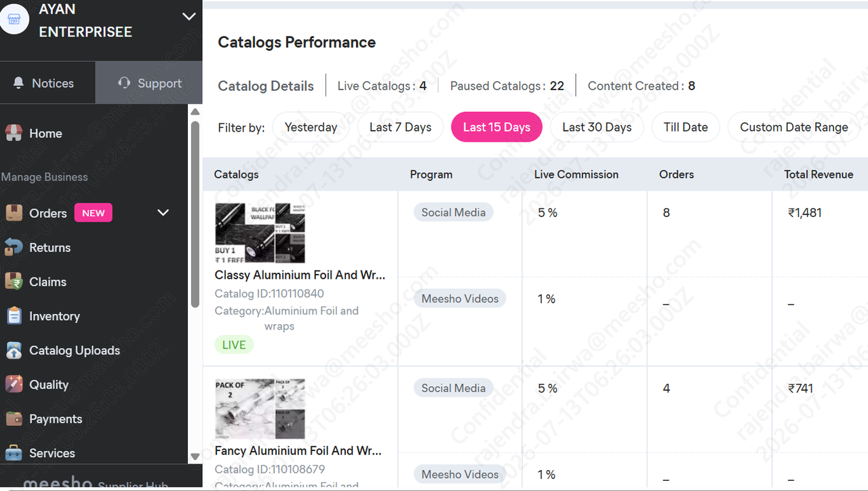Open Inventory in the sidebar
Screen dimensions: 868x491
click(54, 316)
